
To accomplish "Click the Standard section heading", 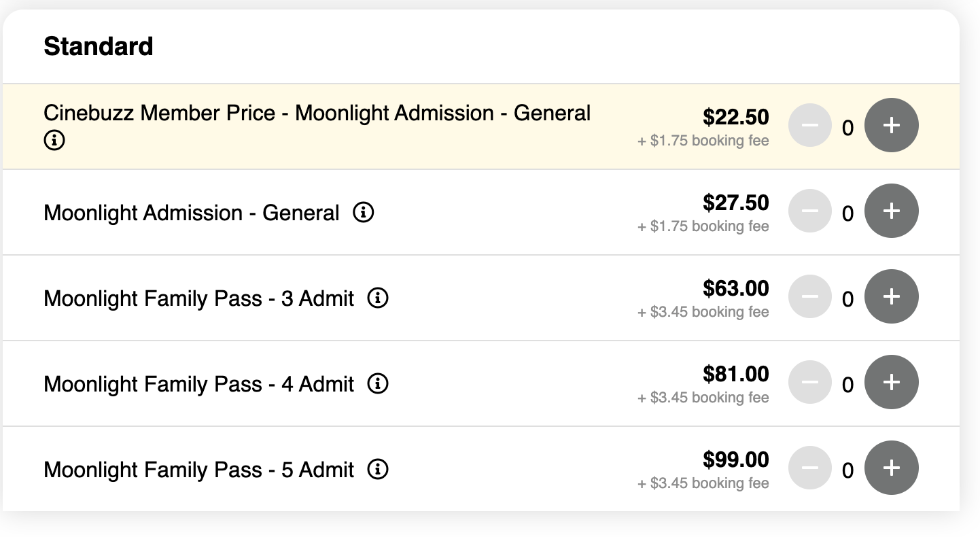I will click(99, 46).
